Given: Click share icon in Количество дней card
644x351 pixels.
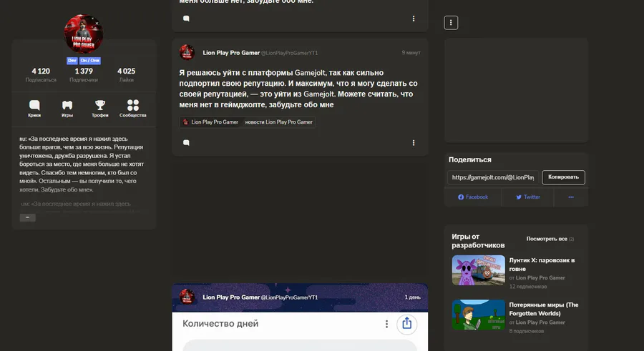Looking at the screenshot, I should (x=406, y=324).
